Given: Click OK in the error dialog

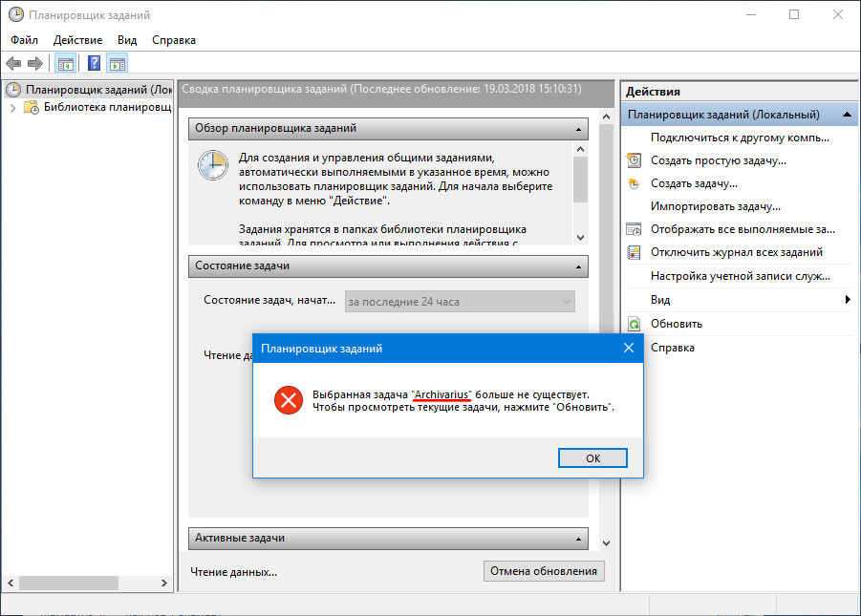Looking at the screenshot, I should tap(592, 457).
